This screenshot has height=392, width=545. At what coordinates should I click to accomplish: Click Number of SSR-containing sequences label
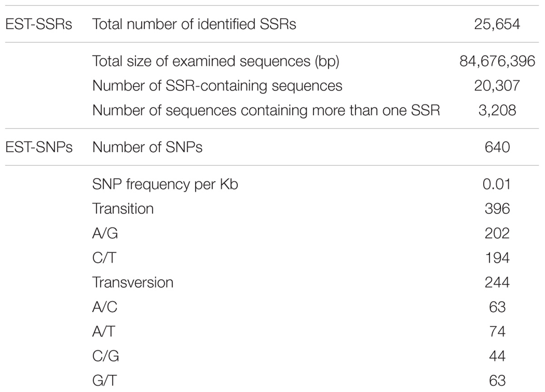(217, 85)
